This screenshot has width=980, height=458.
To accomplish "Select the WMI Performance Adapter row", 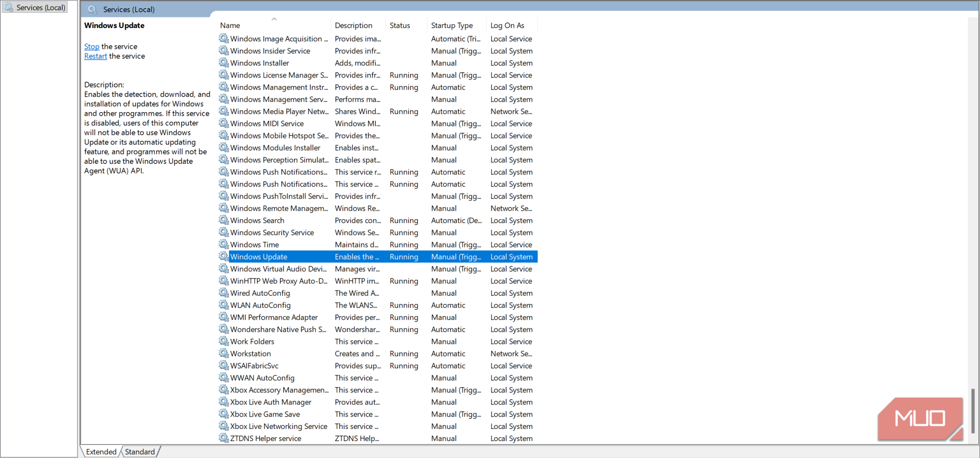I will tap(378, 317).
